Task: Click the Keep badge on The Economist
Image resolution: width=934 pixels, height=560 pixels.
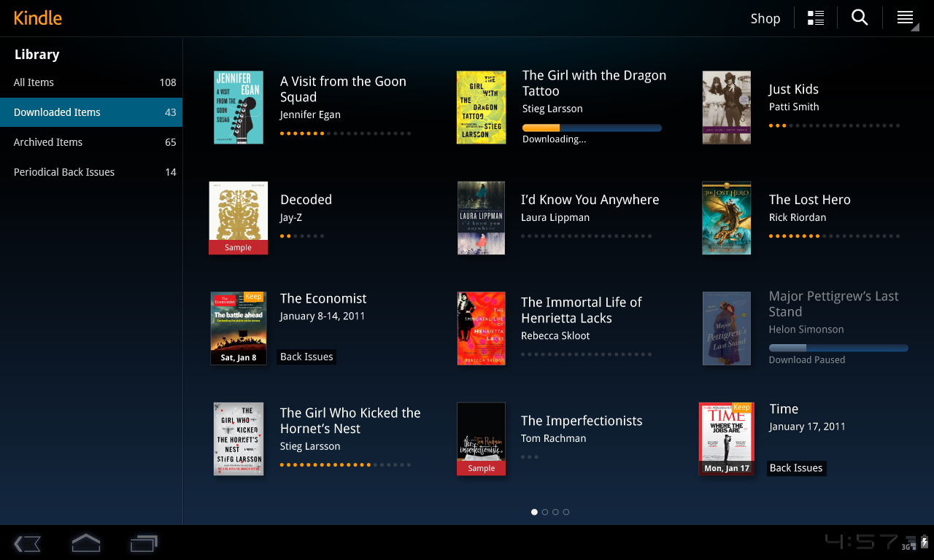Action: pos(254,297)
